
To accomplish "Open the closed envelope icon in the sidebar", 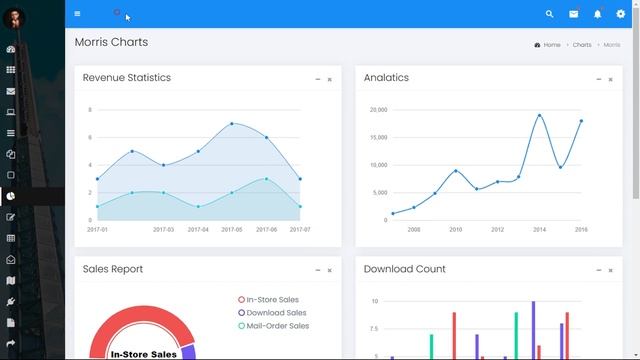I will point(11,91).
